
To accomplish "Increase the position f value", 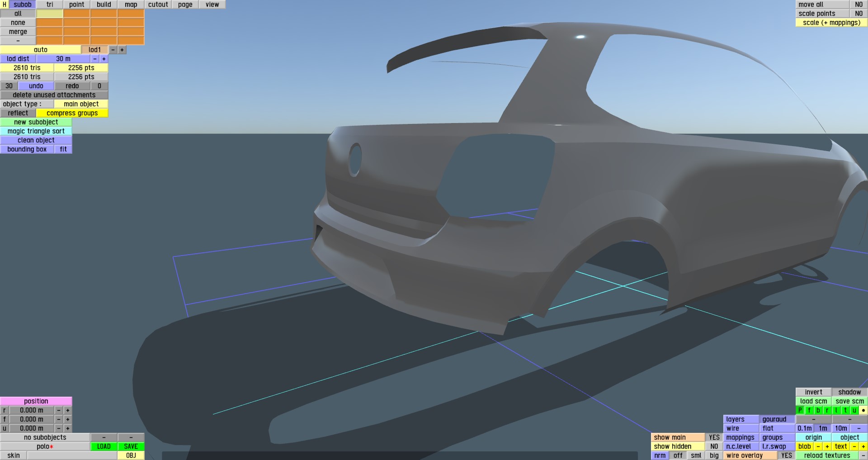I will [68, 419].
